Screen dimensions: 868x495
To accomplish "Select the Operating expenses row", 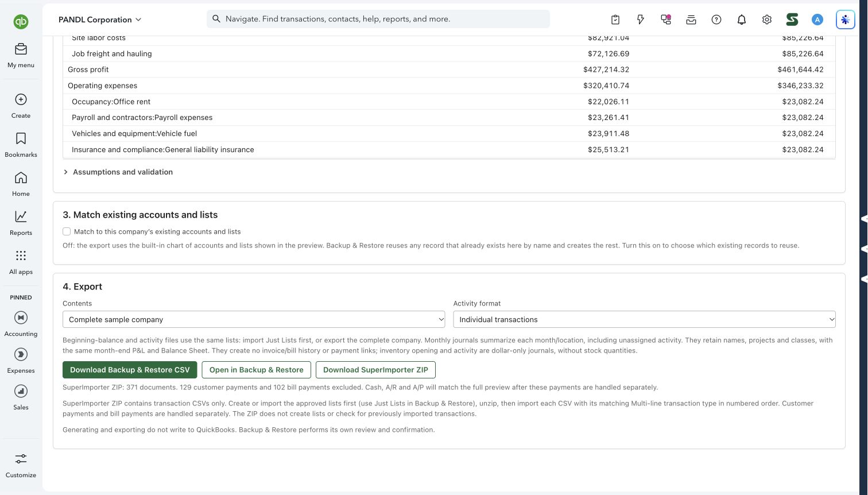I will [x=449, y=86].
